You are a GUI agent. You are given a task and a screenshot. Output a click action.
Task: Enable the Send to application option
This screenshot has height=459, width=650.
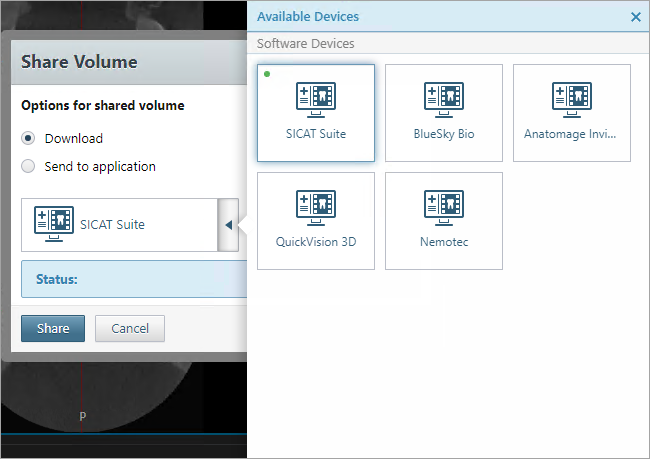coord(29,166)
